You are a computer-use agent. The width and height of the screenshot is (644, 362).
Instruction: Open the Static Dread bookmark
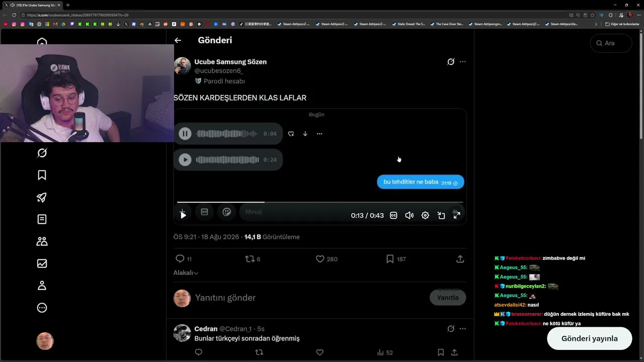pos(409,24)
